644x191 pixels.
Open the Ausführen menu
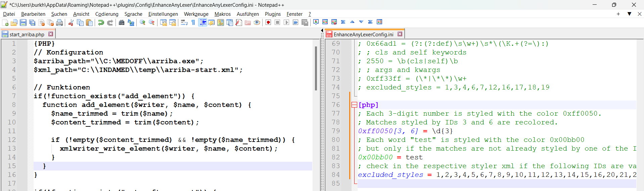(248, 14)
